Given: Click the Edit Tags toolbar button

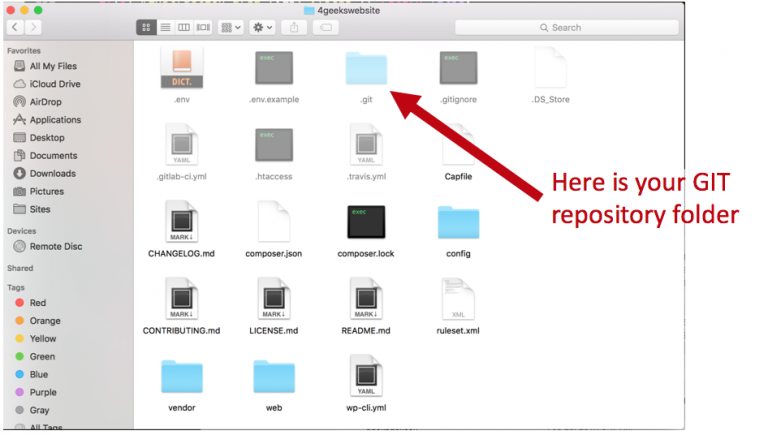Looking at the screenshot, I should (326, 27).
